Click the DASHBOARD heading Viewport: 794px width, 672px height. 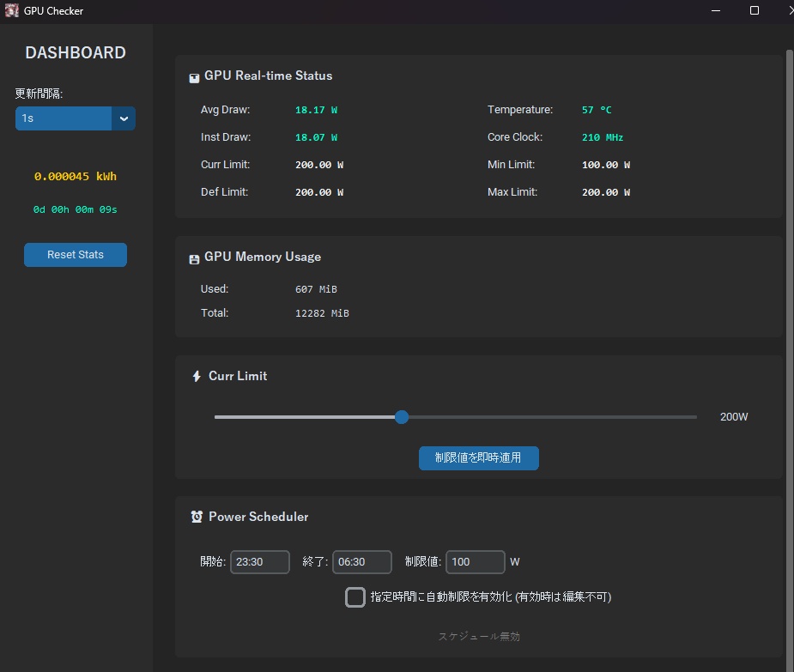pyautogui.click(x=76, y=52)
